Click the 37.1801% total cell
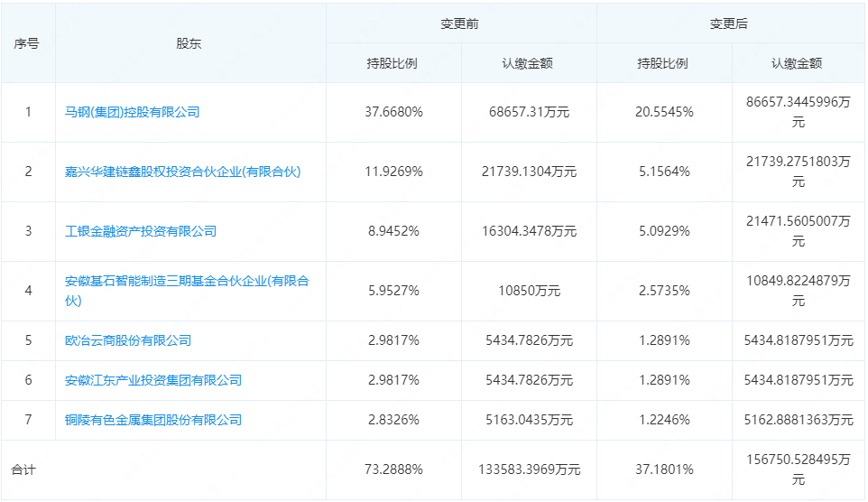This screenshot has width=868, height=502. [663, 470]
